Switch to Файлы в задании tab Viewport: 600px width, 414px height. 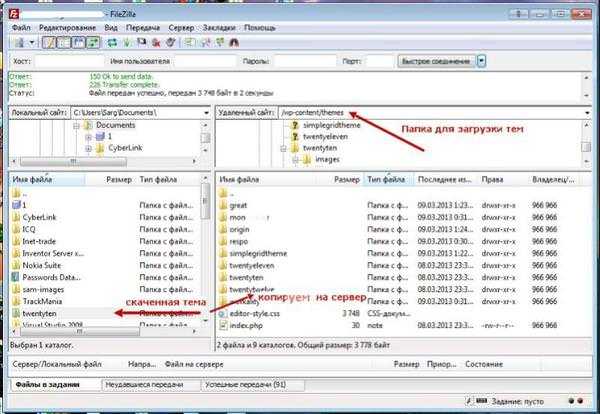click(47, 385)
